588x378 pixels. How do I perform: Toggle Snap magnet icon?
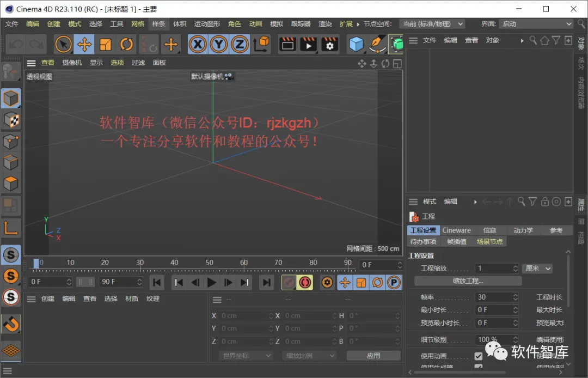(x=11, y=324)
